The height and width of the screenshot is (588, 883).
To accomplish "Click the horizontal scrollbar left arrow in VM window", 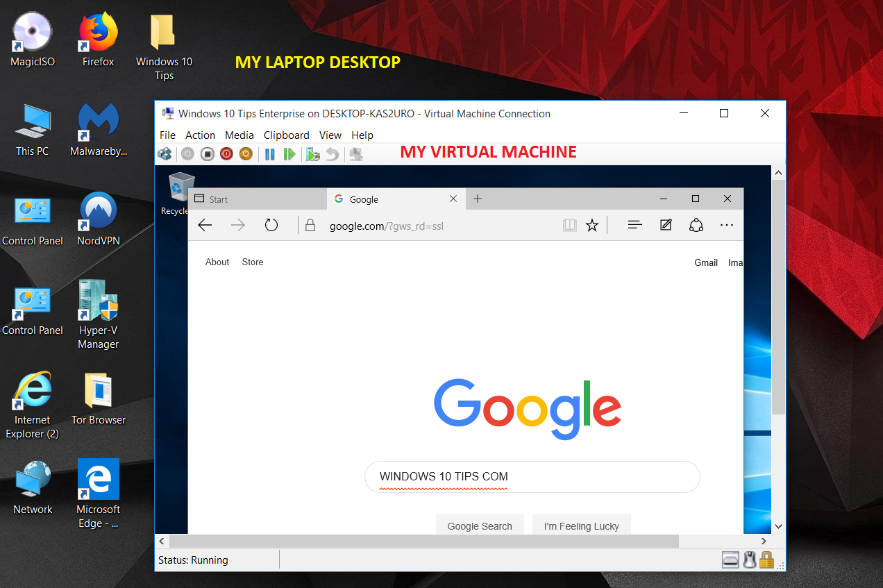I will [x=162, y=541].
